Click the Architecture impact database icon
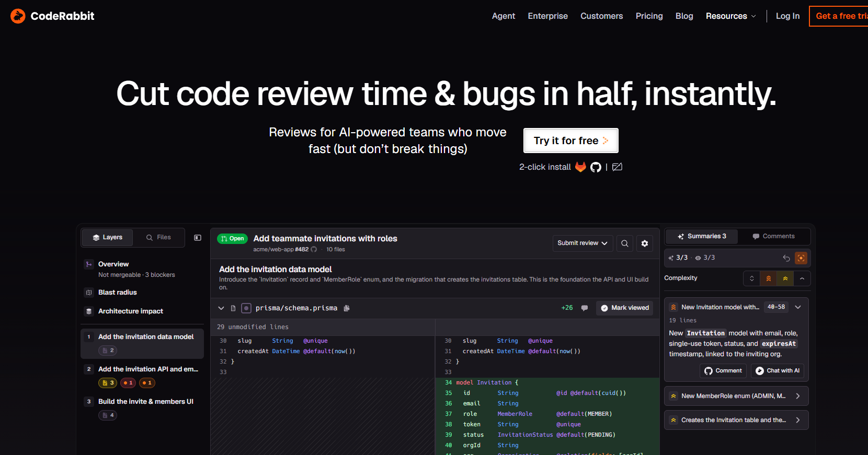This screenshot has height=455, width=868. click(89, 311)
